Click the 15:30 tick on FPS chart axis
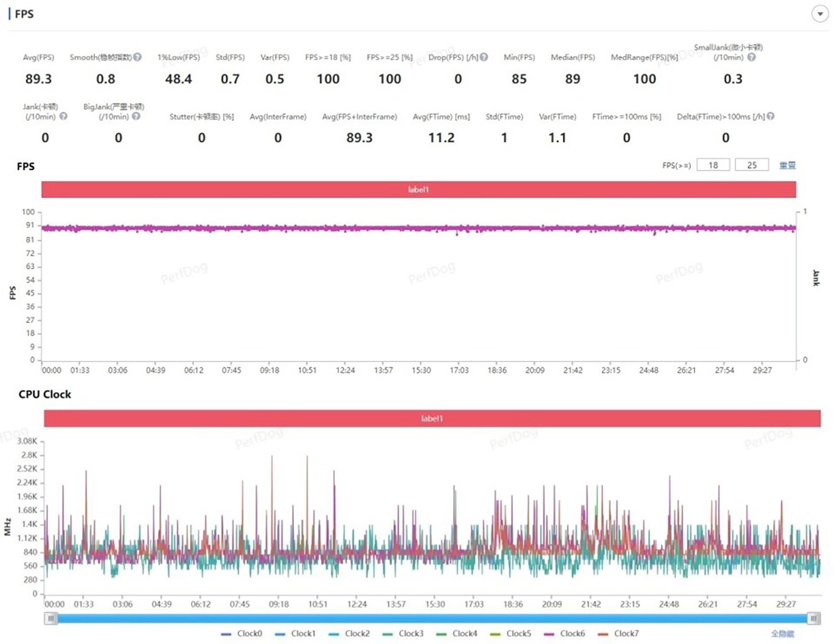 421,370
